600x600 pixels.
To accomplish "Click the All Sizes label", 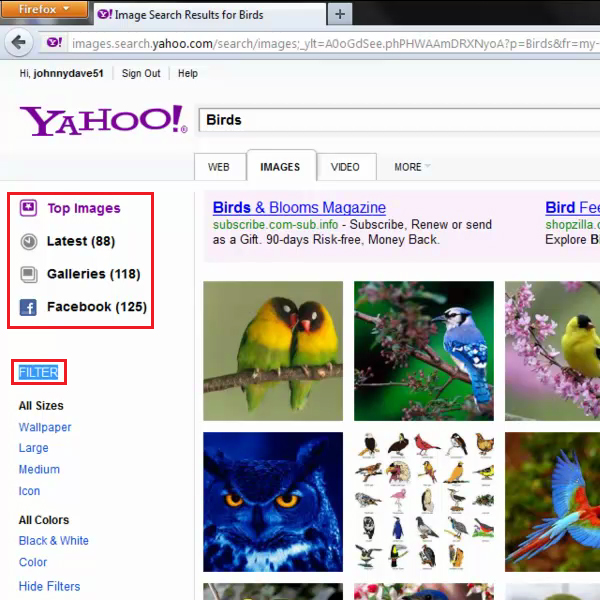I will point(41,406).
